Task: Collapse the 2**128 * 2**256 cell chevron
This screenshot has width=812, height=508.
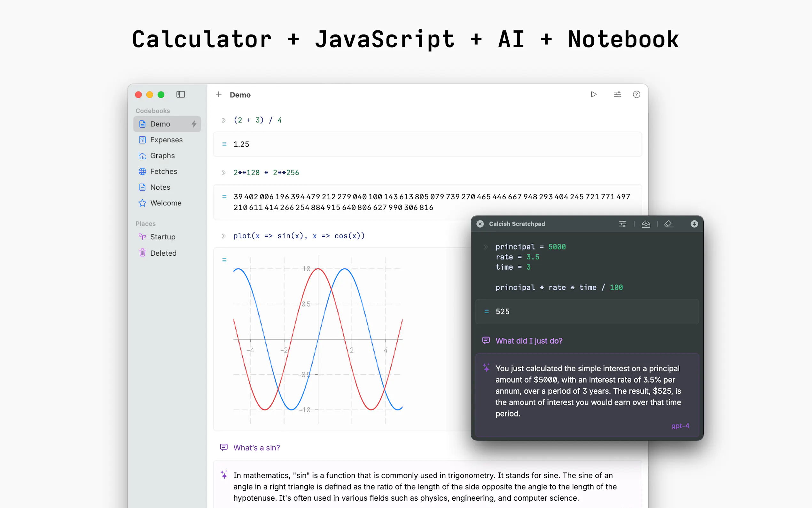Action: pos(223,173)
